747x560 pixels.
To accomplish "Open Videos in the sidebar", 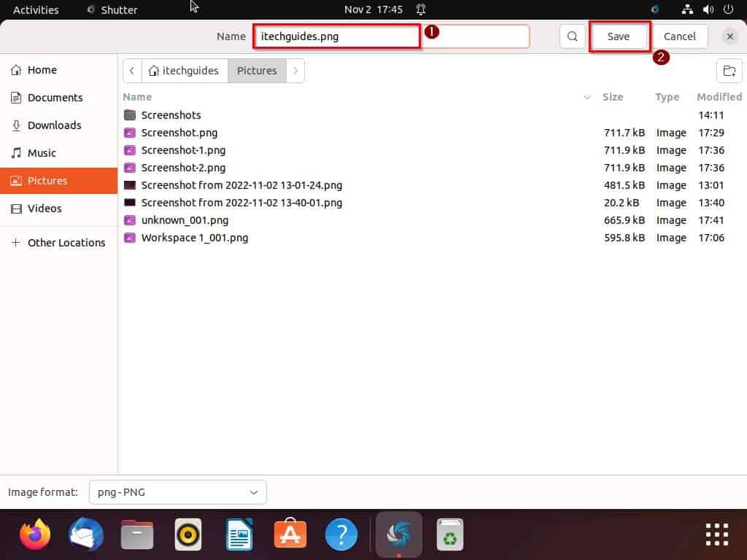I will pyautogui.click(x=58, y=208).
